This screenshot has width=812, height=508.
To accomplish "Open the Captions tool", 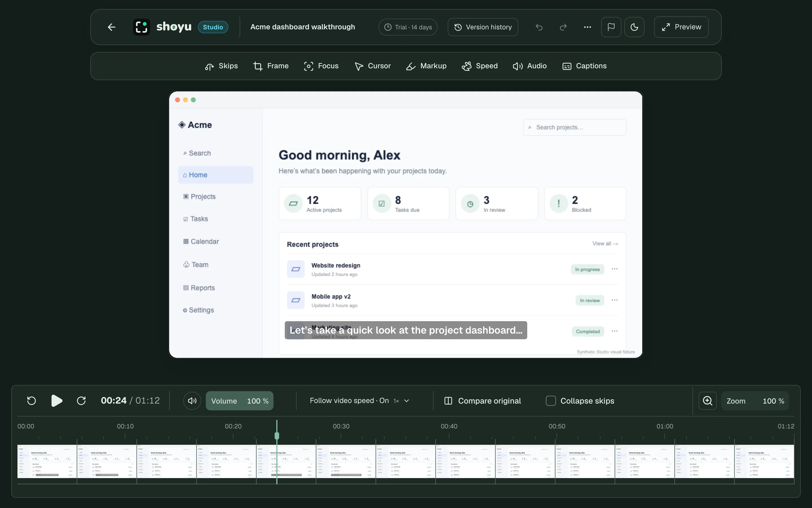I will [584, 66].
